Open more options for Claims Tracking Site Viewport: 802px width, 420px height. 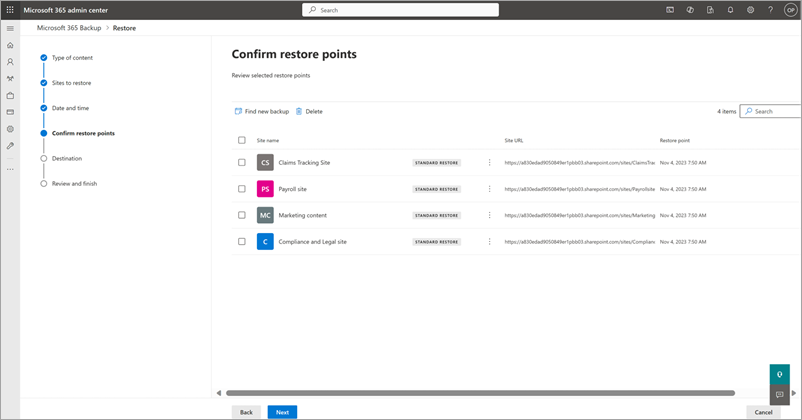[489, 162]
